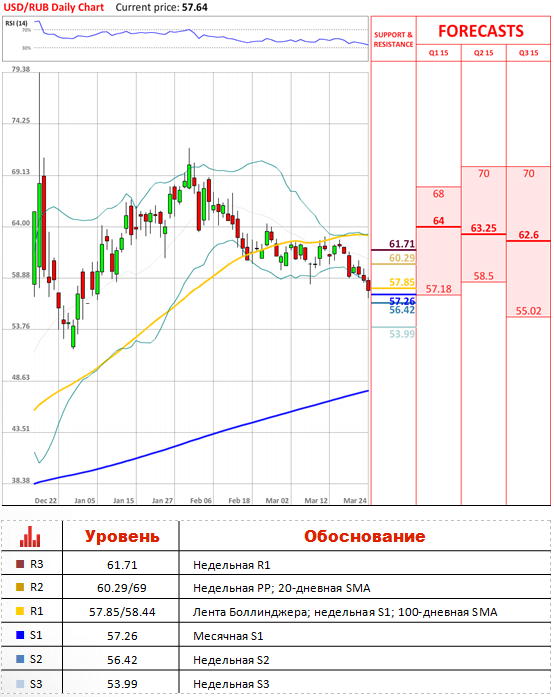The image size is (554, 697).
Task: Click the FORECASTS heading
Action: (x=481, y=31)
